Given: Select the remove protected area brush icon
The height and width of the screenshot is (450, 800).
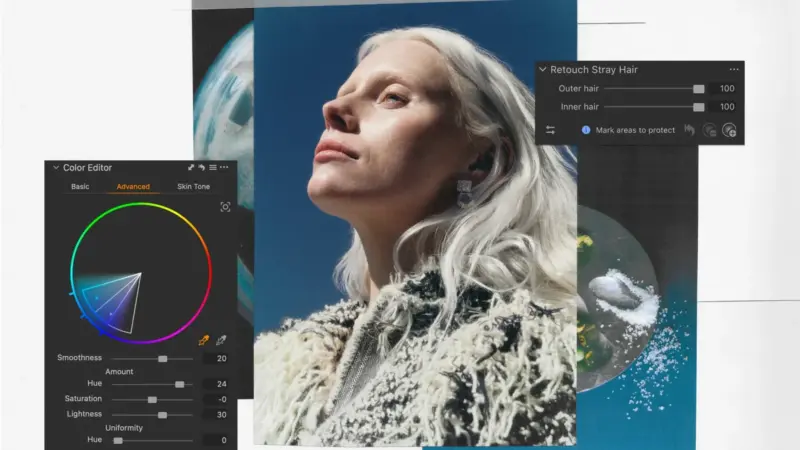Looking at the screenshot, I should [x=709, y=130].
